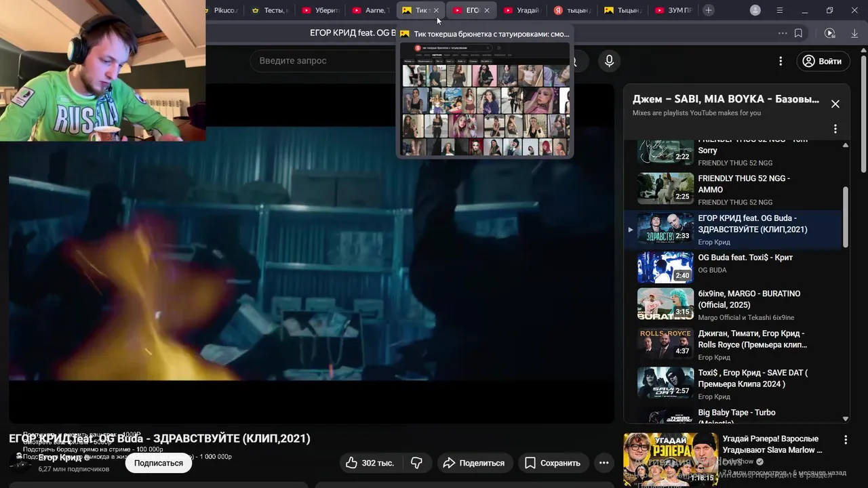Start voice search with microphone
The height and width of the screenshot is (488, 868).
pyautogui.click(x=609, y=61)
